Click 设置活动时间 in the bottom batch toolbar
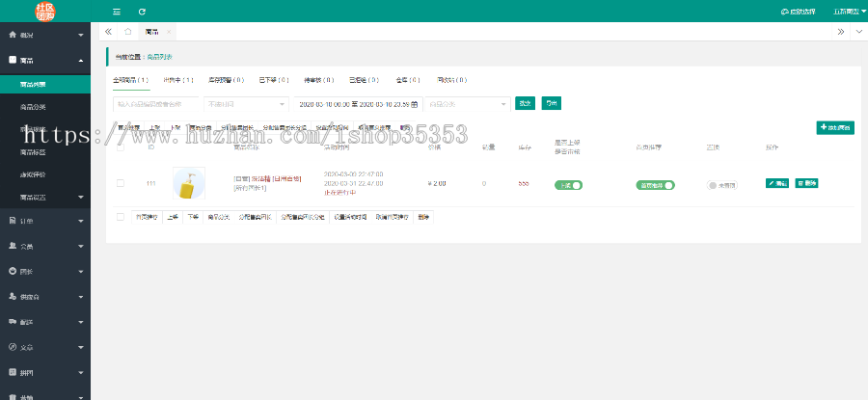Image resolution: width=868 pixels, height=400 pixels. pos(350,218)
